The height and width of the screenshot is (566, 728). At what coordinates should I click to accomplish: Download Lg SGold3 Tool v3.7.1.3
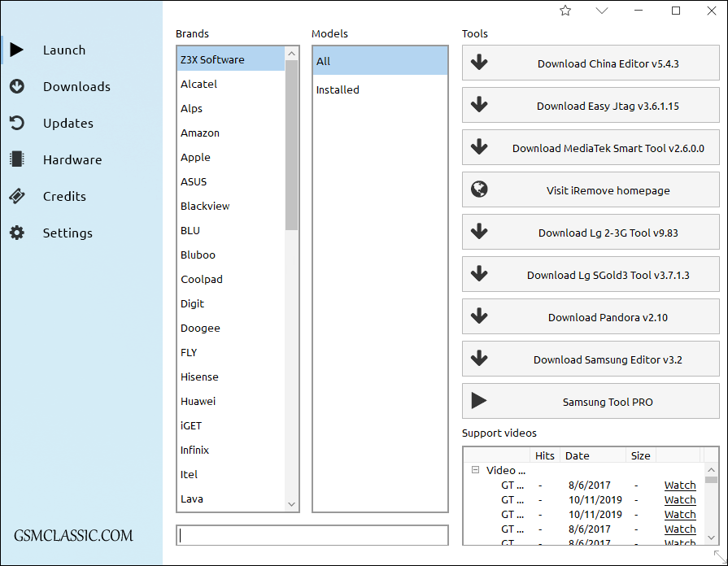click(x=591, y=274)
